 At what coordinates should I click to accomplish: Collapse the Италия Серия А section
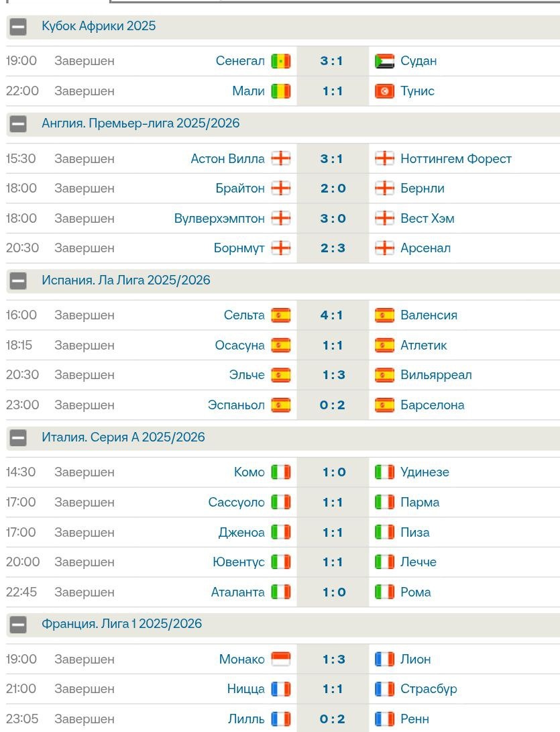tap(18, 438)
